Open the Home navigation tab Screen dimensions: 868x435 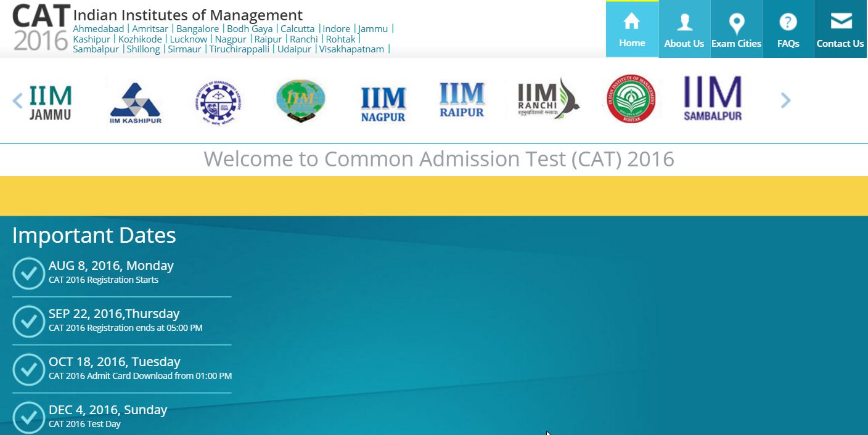pos(632,29)
